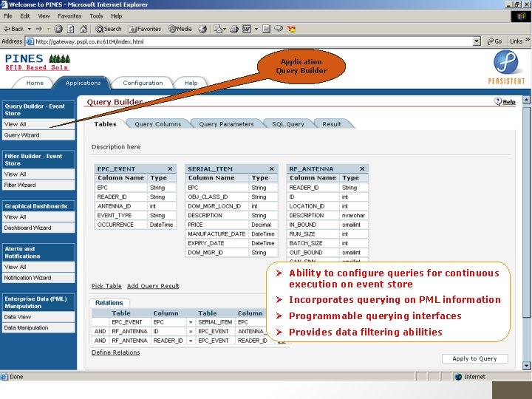Open the Edit menu
Screen dimensions: 532x399
(x=25, y=16)
